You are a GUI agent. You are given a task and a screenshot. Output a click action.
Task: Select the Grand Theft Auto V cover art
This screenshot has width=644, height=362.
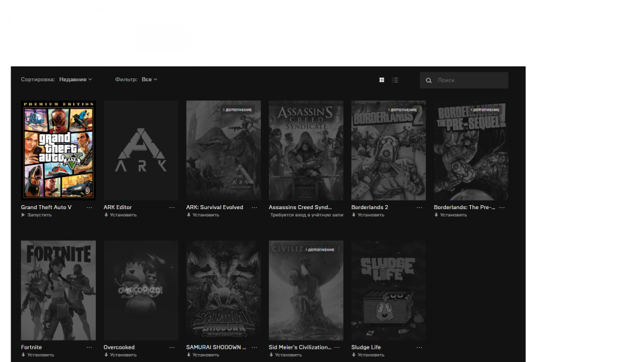58,150
